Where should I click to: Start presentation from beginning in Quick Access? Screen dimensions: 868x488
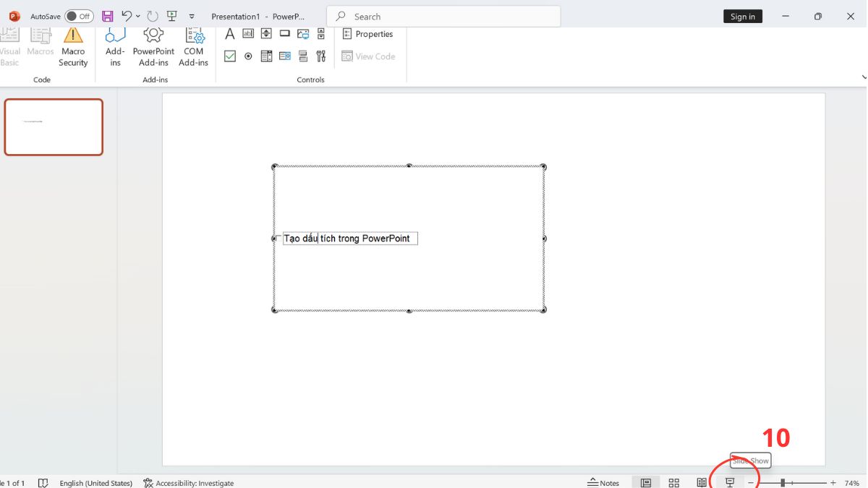point(171,16)
